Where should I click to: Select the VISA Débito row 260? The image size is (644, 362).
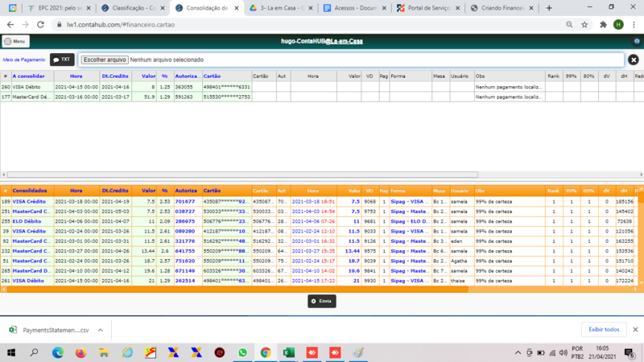point(126,87)
